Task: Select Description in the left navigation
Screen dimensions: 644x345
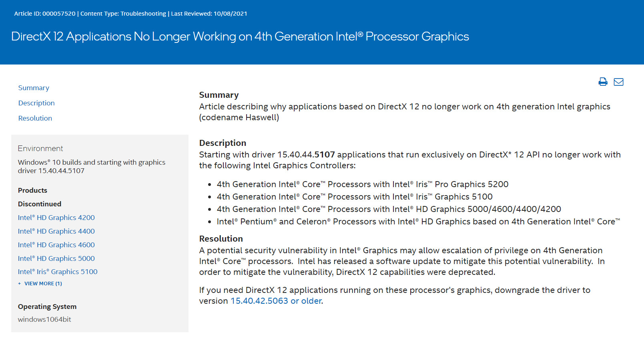Action: pyautogui.click(x=36, y=103)
